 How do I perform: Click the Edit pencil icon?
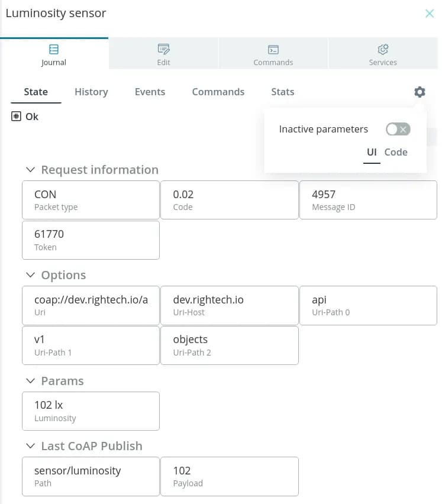(x=164, y=49)
